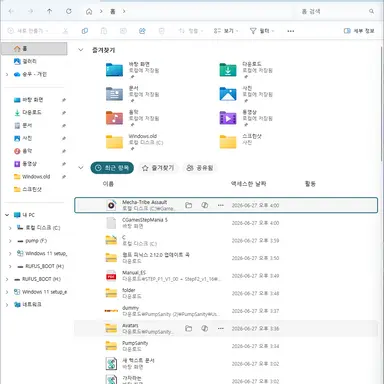Viewport: 384px width, 384px height.
Task: Click the Delete trash icon
Action: click(x=162, y=31)
